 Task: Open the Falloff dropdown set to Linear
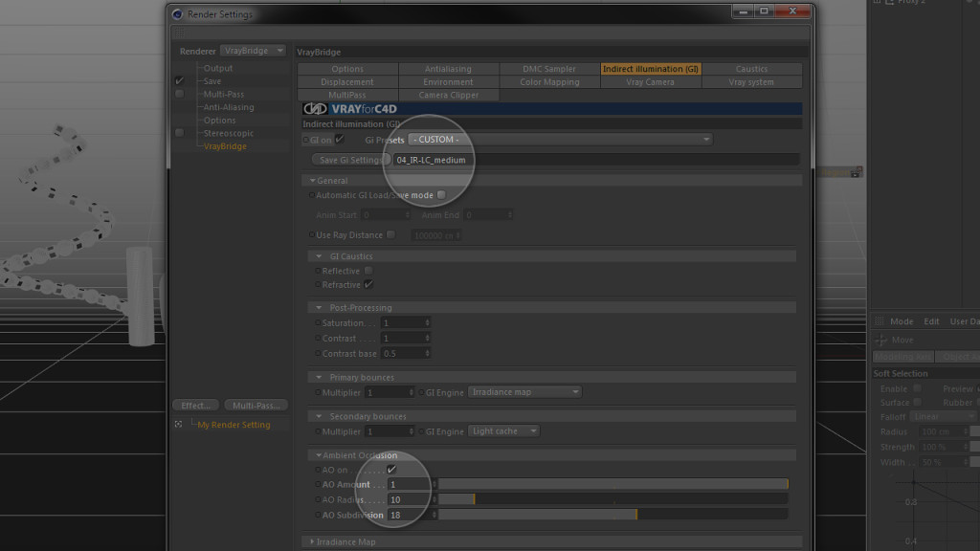943,417
